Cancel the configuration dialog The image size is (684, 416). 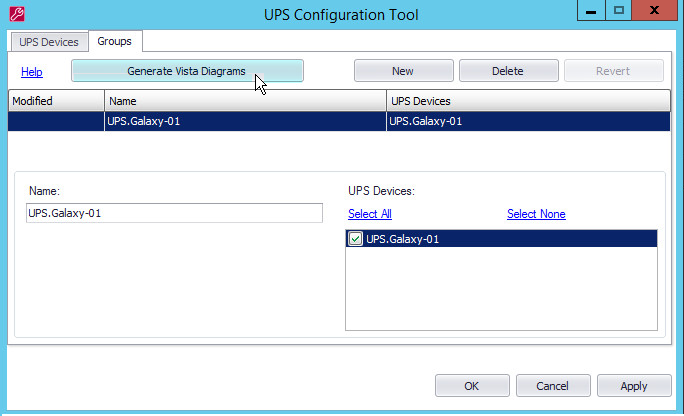pos(552,386)
